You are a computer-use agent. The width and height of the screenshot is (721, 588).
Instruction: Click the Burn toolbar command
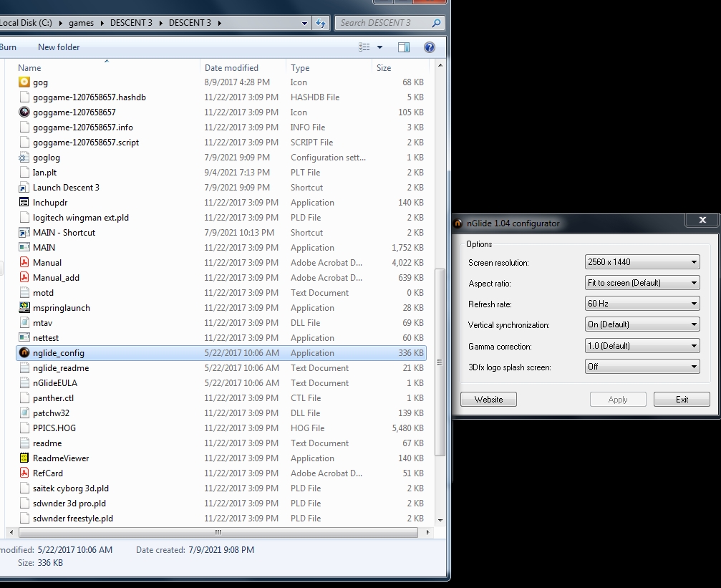8,47
